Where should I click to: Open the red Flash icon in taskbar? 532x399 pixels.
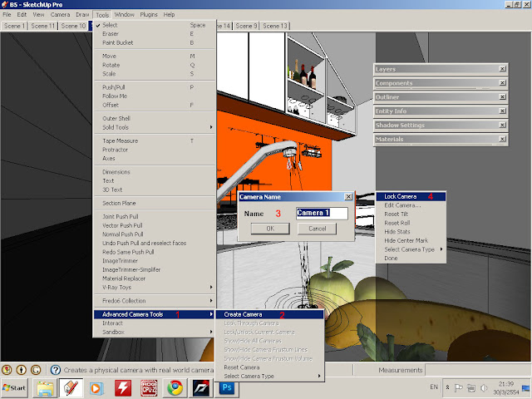123,388
